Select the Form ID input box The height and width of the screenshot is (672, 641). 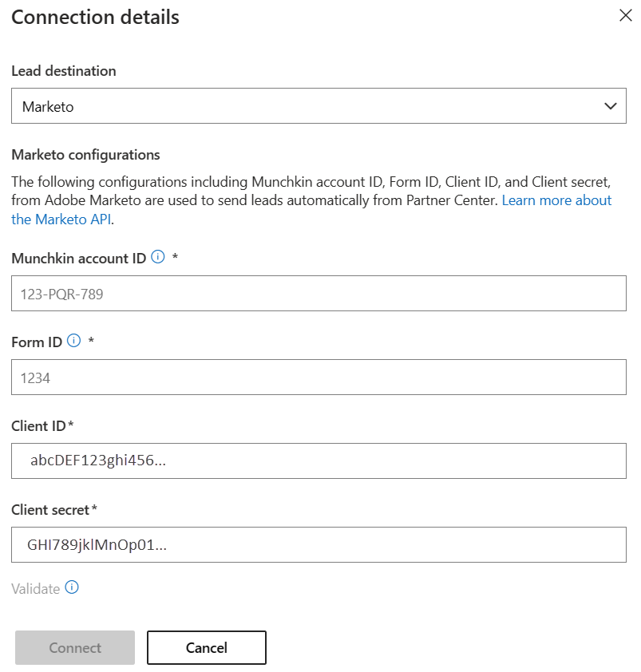coord(319,377)
